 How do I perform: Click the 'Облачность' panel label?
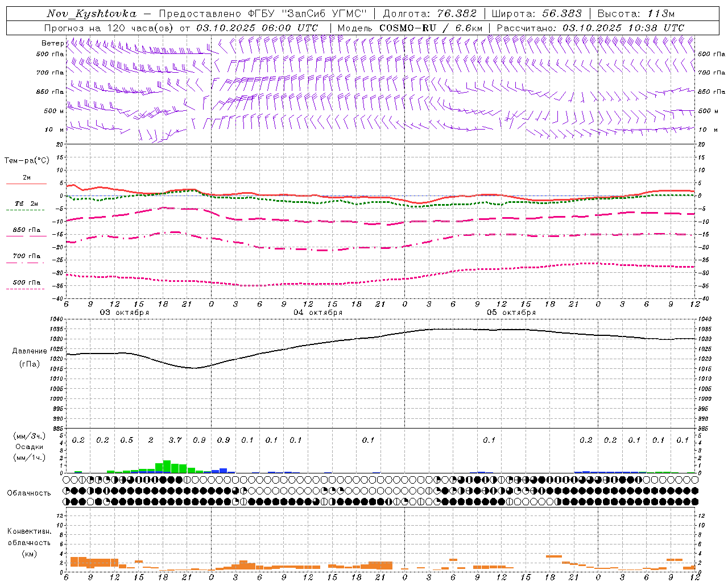point(29,493)
